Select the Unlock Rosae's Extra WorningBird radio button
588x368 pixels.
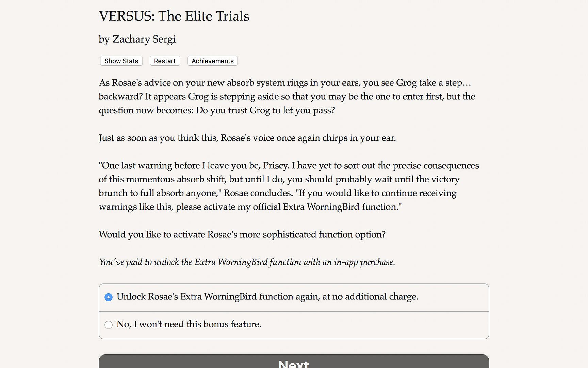pyautogui.click(x=109, y=297)
